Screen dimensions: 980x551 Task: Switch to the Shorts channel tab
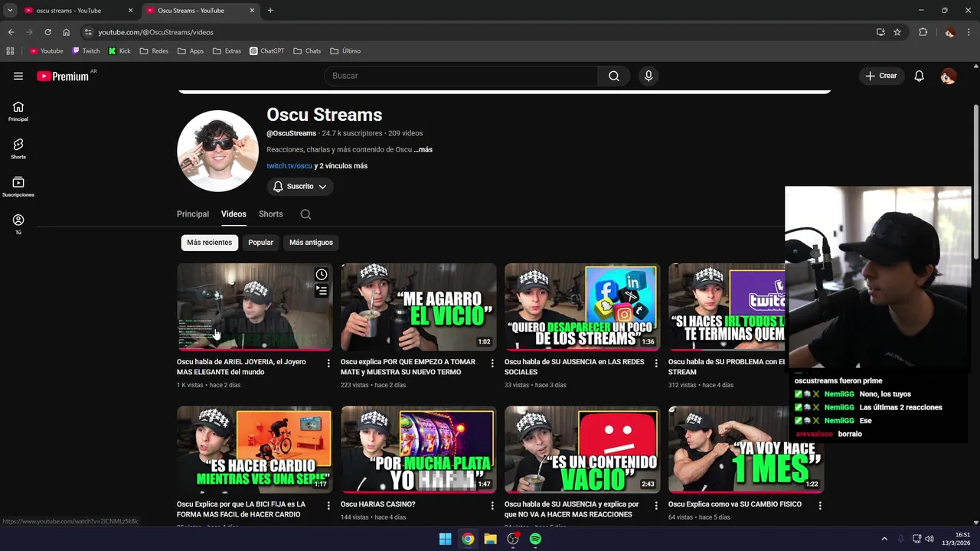[270, 214]
